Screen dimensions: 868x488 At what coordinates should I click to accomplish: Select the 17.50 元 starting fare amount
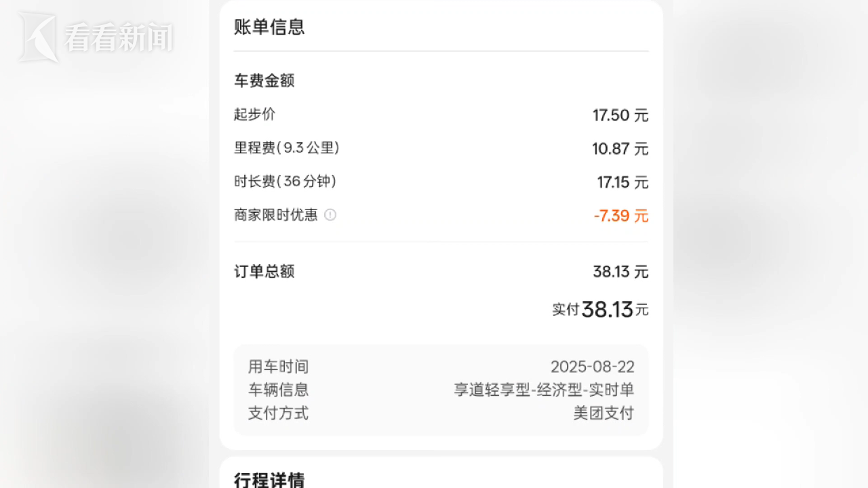click(x=620, y=115)
